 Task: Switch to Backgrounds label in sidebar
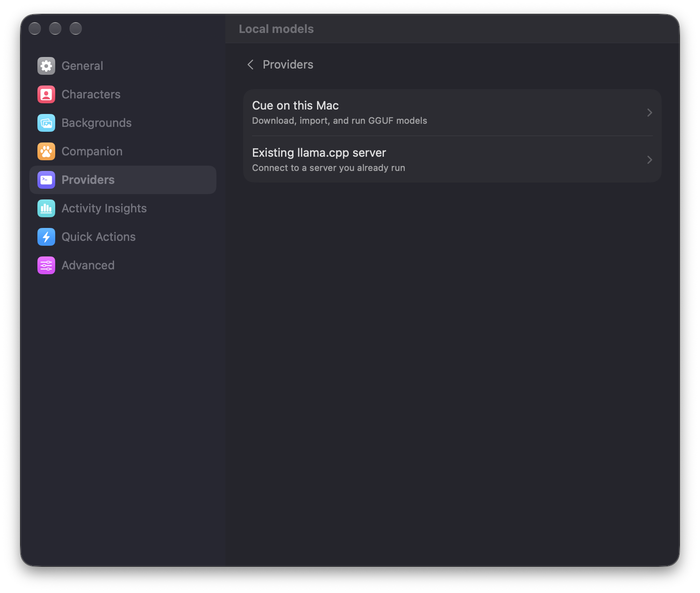coord(97,123)
